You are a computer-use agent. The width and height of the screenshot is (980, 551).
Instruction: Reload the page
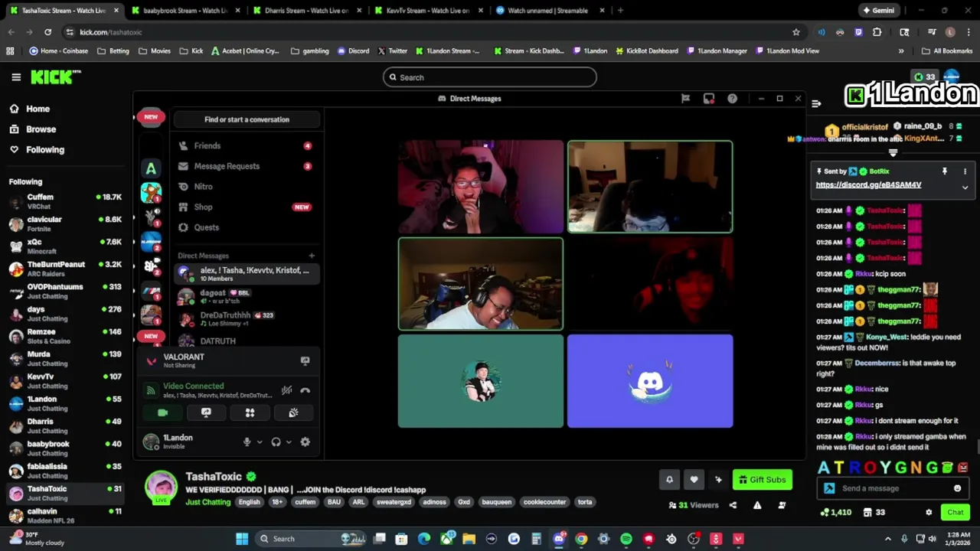pos(47,32)
